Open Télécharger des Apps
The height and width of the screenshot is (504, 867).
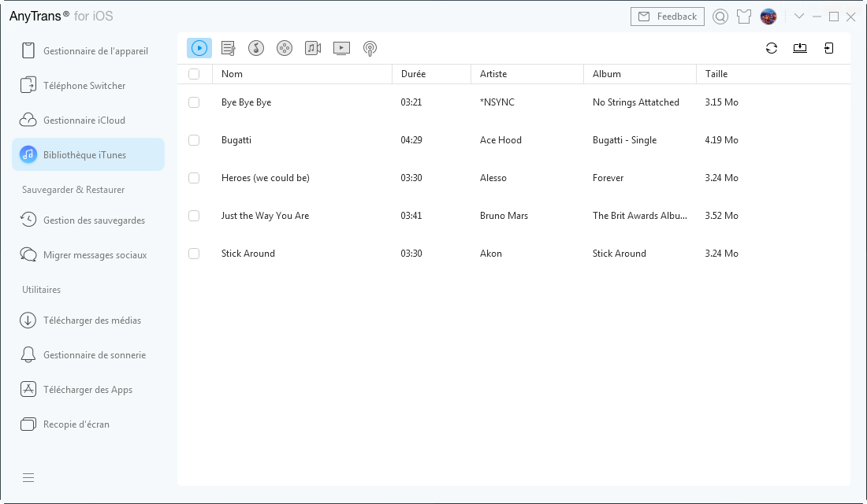[88, 390]
